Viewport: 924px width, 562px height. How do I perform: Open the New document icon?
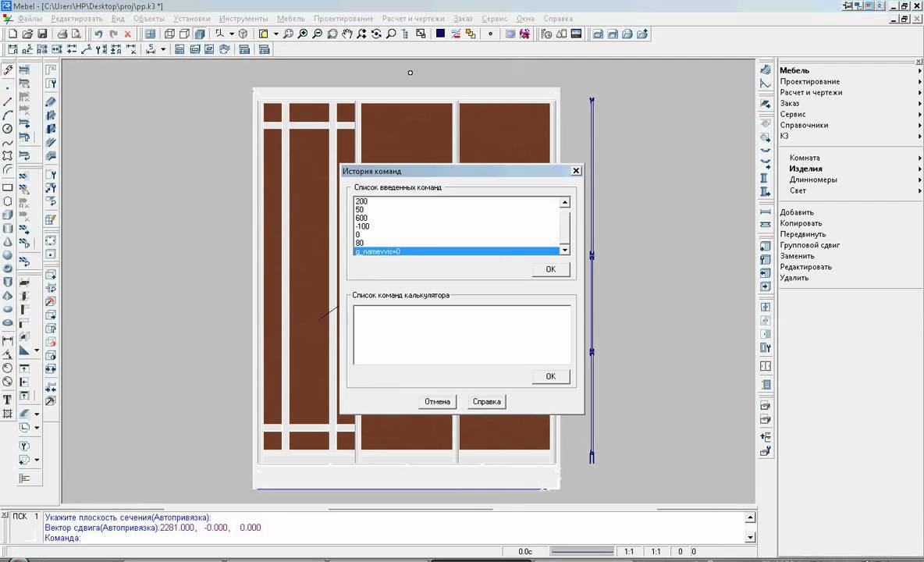tap(12, 34)
